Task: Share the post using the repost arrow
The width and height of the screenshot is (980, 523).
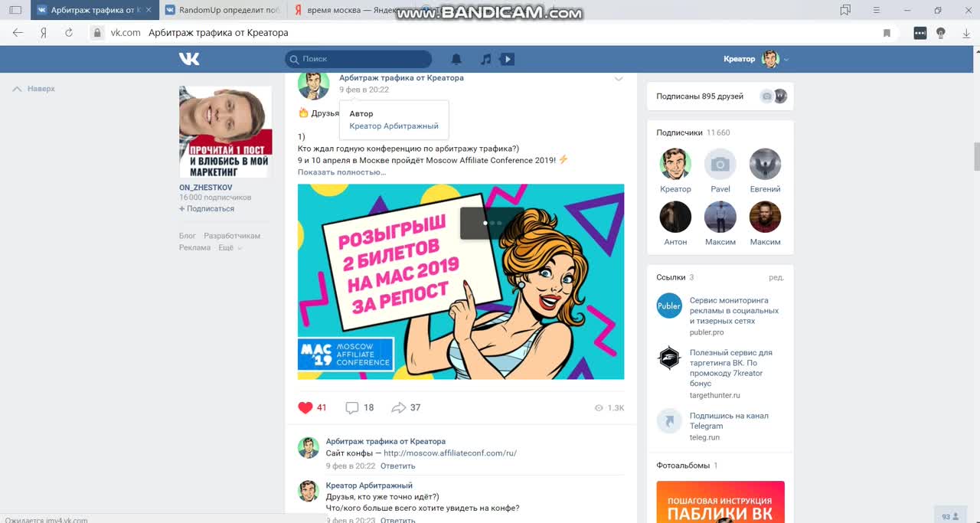Action: [398, 407]
